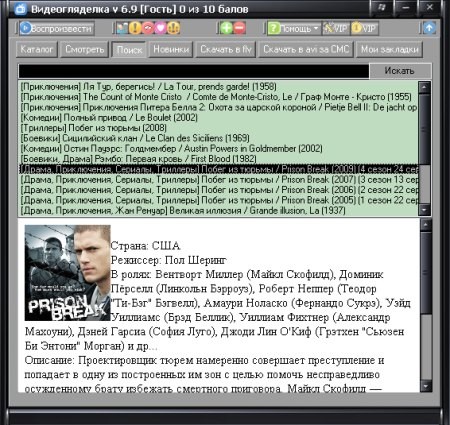This screenshot has height=425, width=450.
Task: Click results list scrollbar up arrow
Action: coord(424,87)
